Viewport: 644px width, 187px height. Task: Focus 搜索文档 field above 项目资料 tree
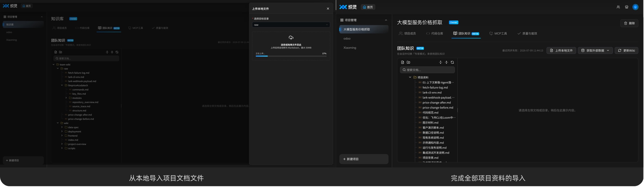point(427,70)
